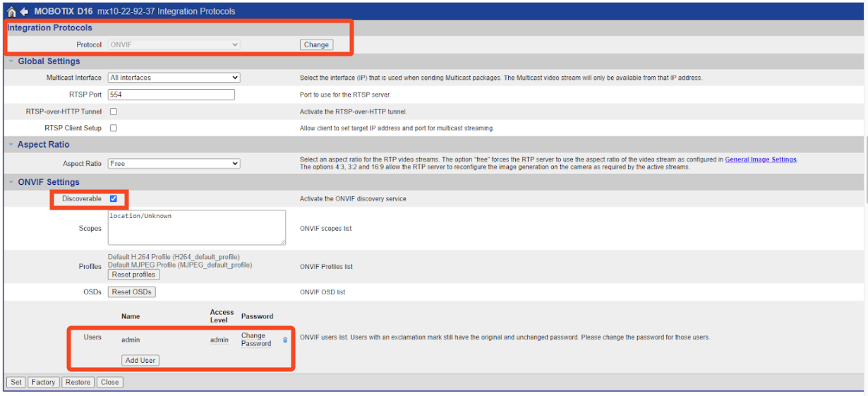Click the Reset OSDs button
868x396 pixels.
click(132, 292)
